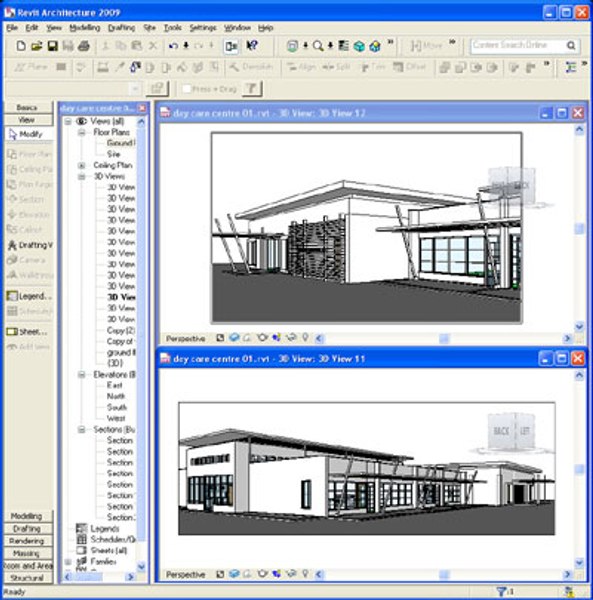Open the View menu

[x=54, y=28]
